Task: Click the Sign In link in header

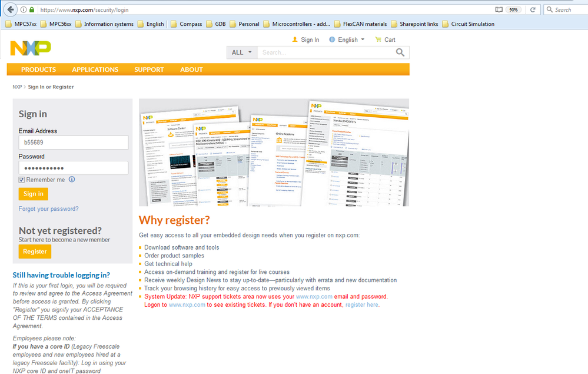Action: (x=305, y=40)
